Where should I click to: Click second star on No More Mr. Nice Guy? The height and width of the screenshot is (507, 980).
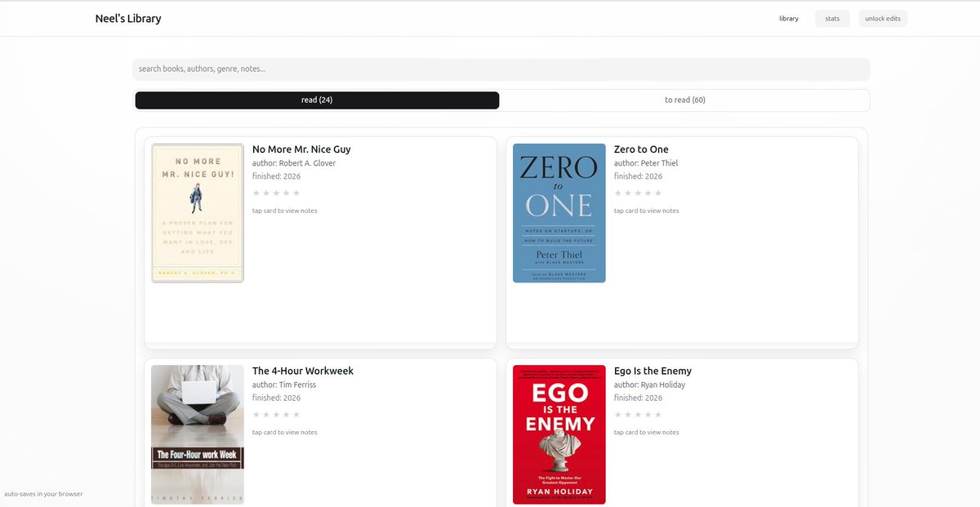[x=266, y=193]
